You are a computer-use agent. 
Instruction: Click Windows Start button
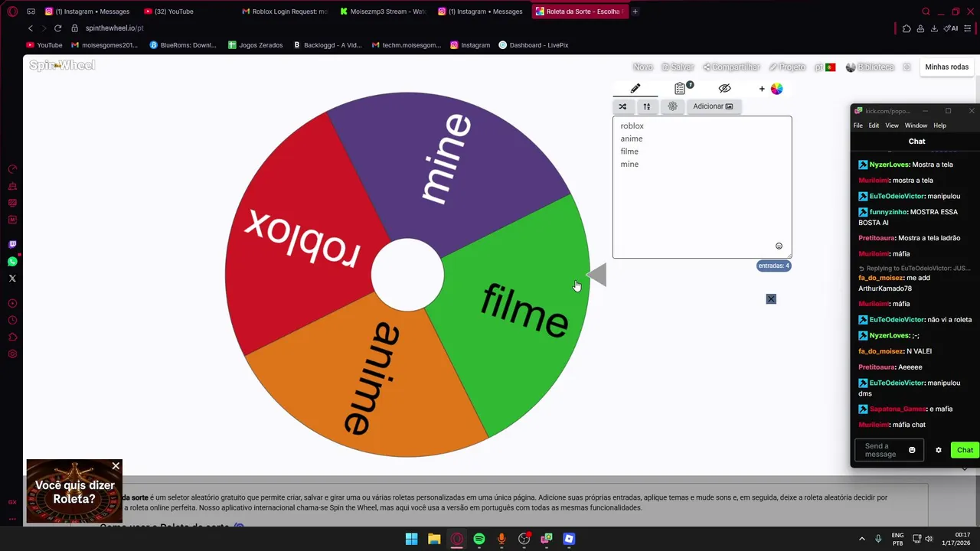[412, 539]
